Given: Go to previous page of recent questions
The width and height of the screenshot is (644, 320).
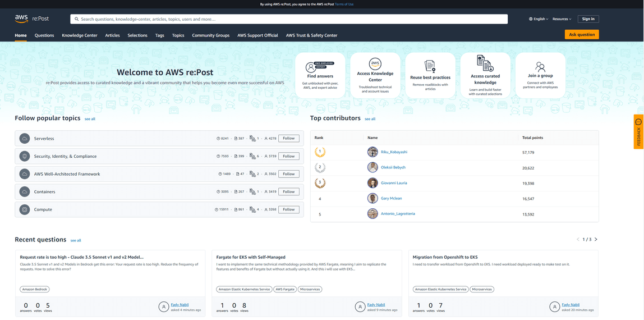Looking at the screenshot, I should (x=578, y=239).
